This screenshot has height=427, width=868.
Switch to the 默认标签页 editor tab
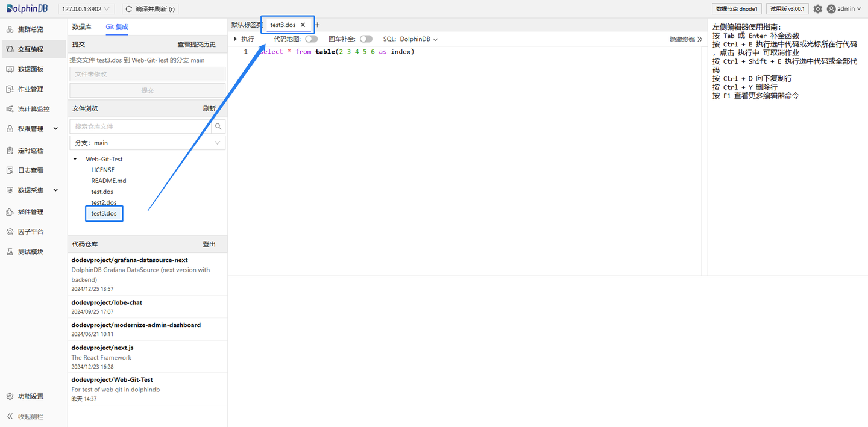pos(247,25)
